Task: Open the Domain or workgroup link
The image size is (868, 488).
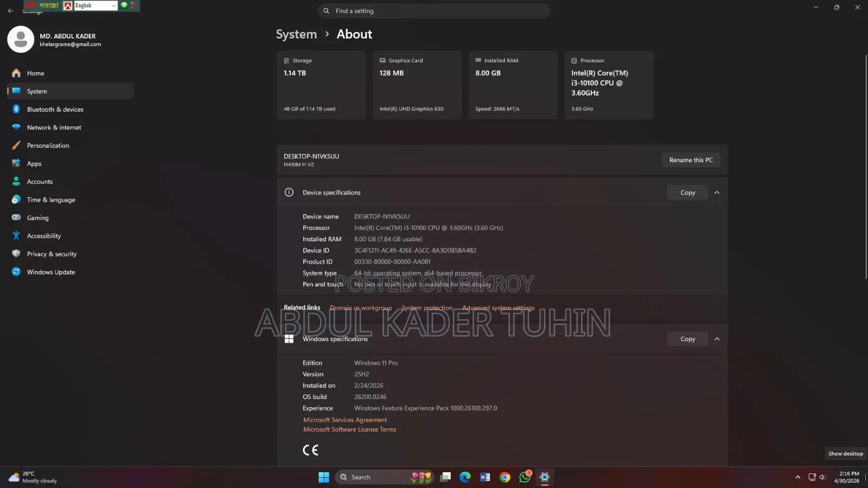Action: coord(361,308)
